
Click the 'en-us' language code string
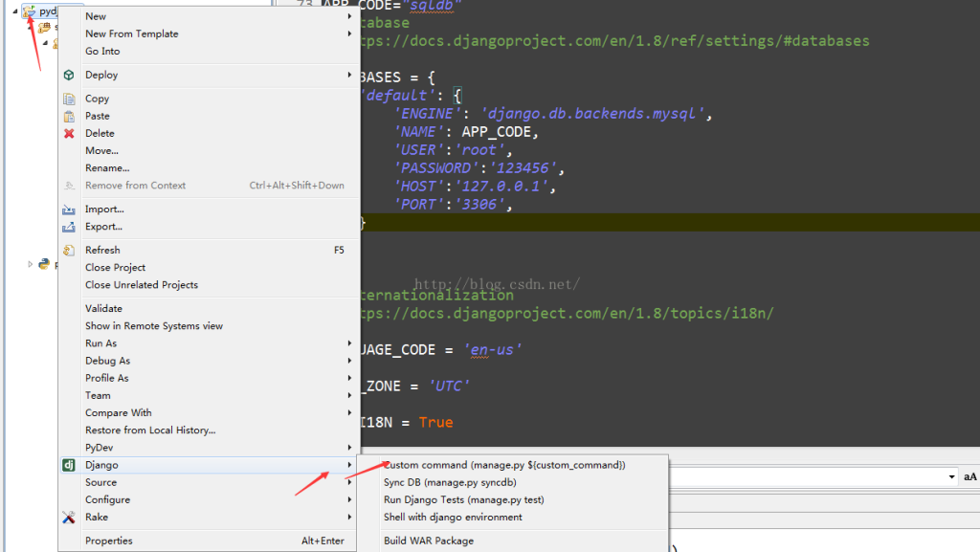pos(493,350)
